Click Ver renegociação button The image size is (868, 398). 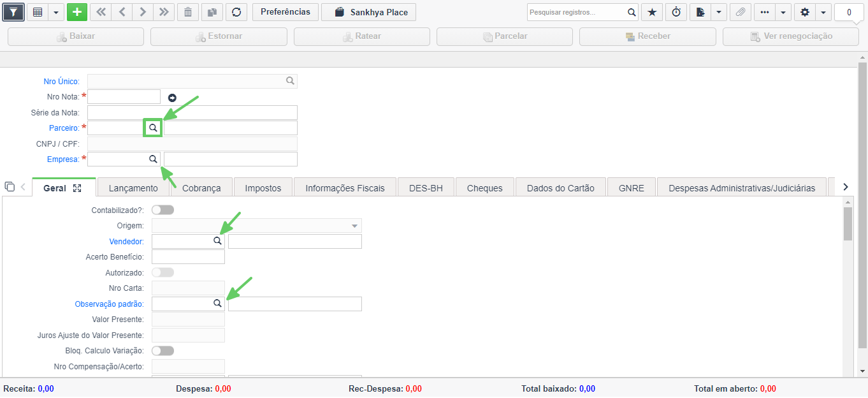791,36
